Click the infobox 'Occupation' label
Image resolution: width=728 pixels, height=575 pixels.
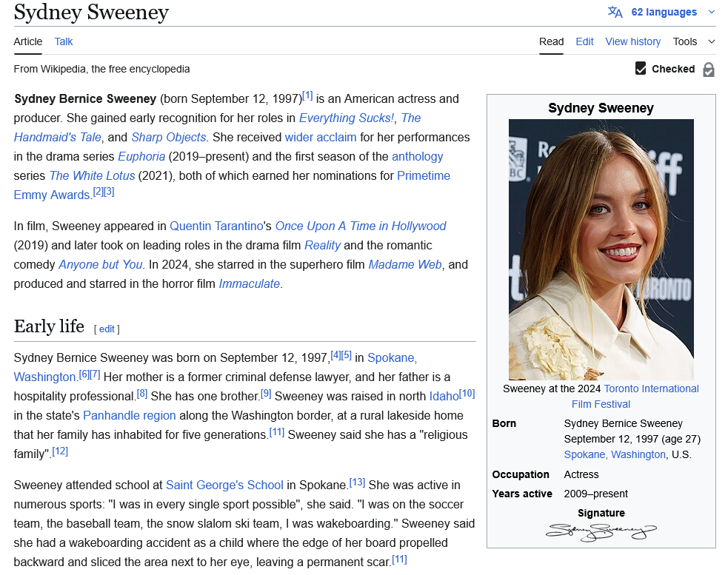(x=521, y=475)
